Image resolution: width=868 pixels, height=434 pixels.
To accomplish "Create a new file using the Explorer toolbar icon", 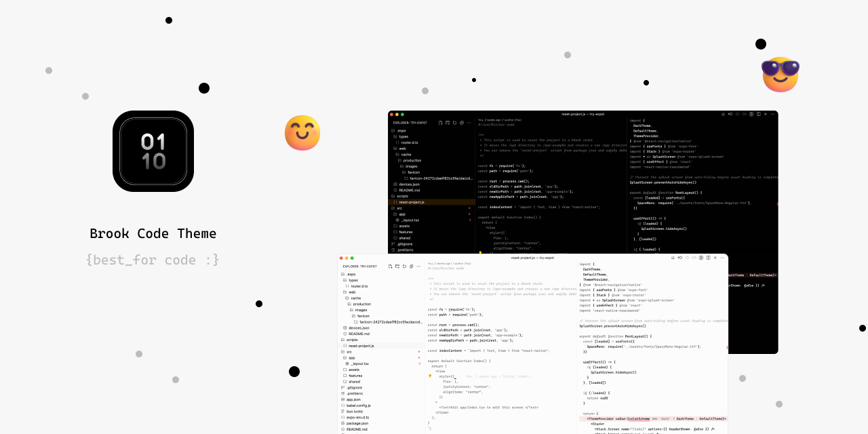I will 390,266.
